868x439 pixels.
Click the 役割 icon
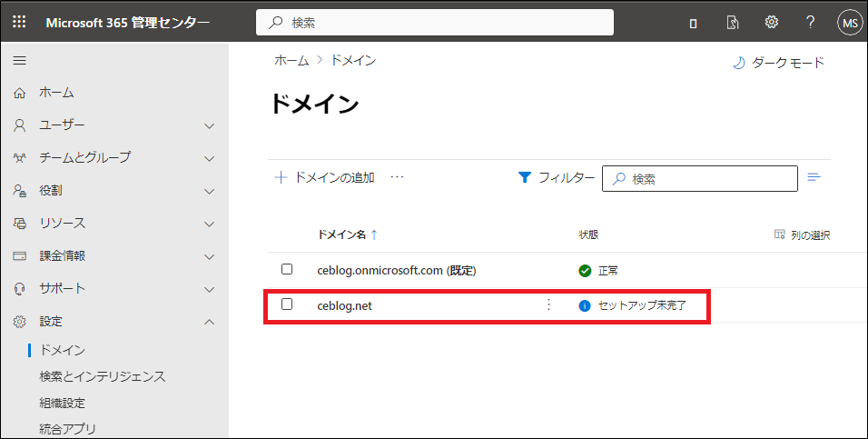[x=19, y=191]
